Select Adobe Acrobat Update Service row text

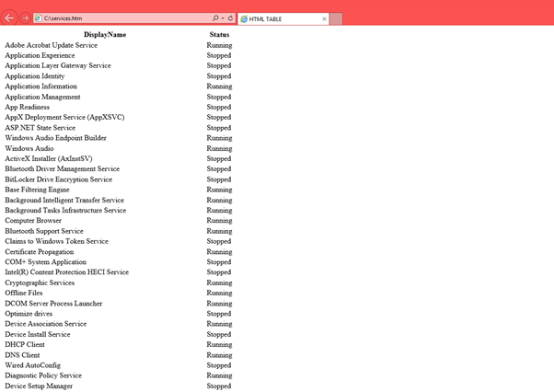[x=52, y=45]
